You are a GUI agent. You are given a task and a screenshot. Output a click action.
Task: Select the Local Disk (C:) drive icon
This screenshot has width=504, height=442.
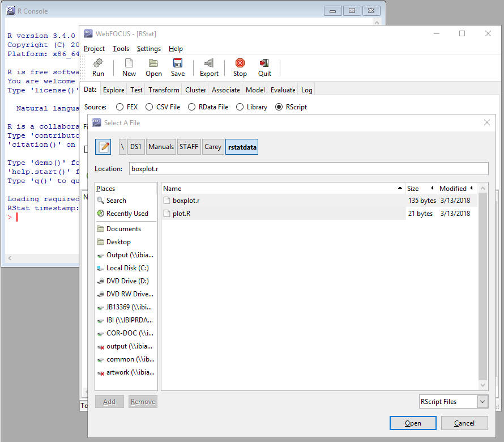tap(101, 268)
